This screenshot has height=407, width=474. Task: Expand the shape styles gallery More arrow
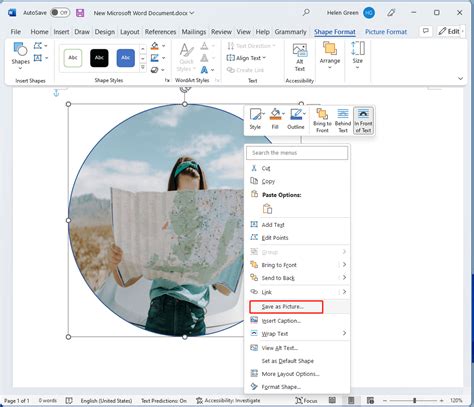click(143, 68)
